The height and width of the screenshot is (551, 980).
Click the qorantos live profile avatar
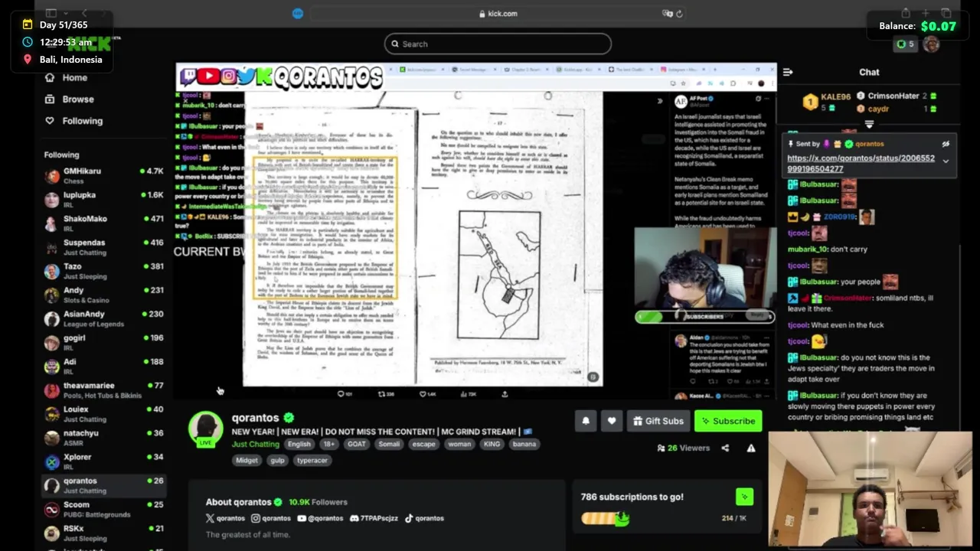pos(205,429)
